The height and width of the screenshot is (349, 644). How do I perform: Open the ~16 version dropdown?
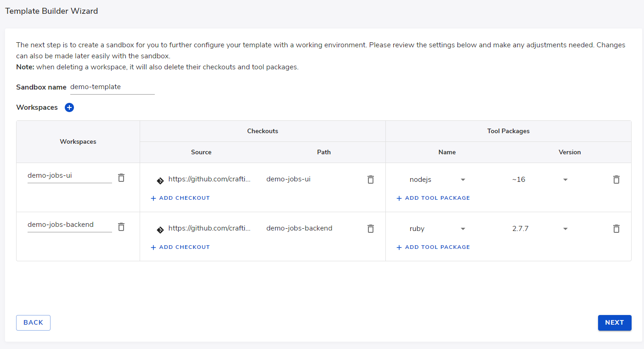tap(565, 180)
